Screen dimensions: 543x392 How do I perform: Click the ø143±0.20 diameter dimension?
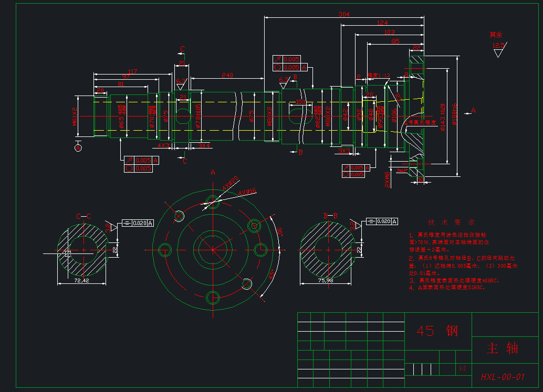(x=443, y=116)
